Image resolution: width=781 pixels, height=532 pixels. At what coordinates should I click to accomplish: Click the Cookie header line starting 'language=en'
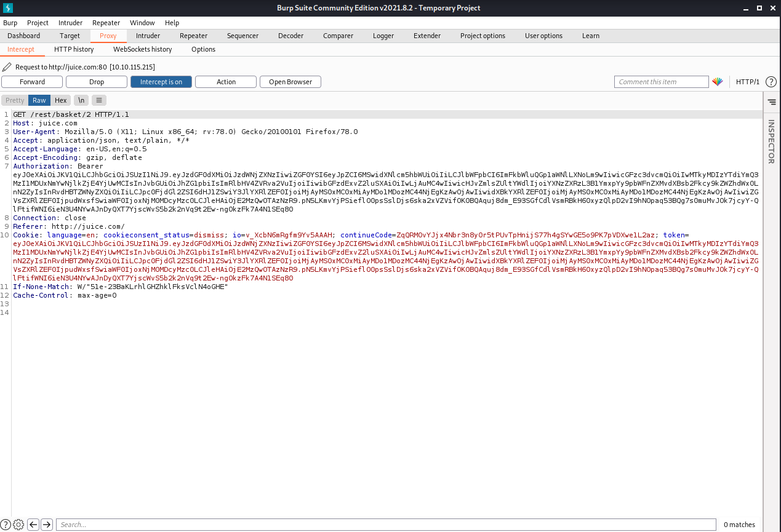pos(351,235)
